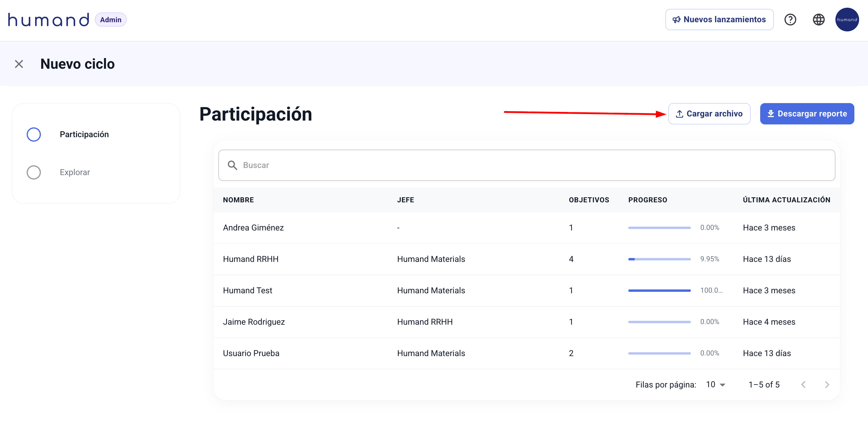Viewport: 868px width, 442px height.
Task: Open the humand profile avatar
Action: click(846, 20)
